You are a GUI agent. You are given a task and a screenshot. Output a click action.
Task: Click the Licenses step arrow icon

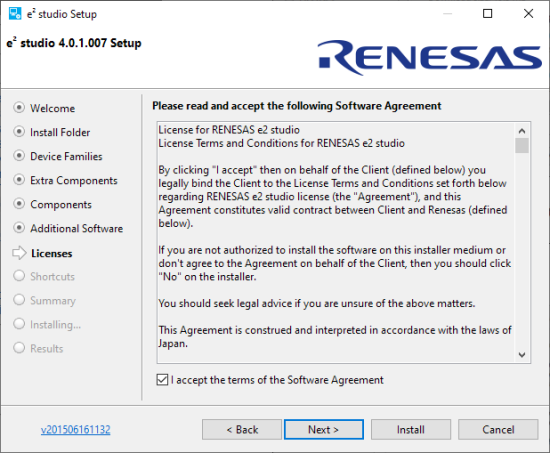click(19, 253)
